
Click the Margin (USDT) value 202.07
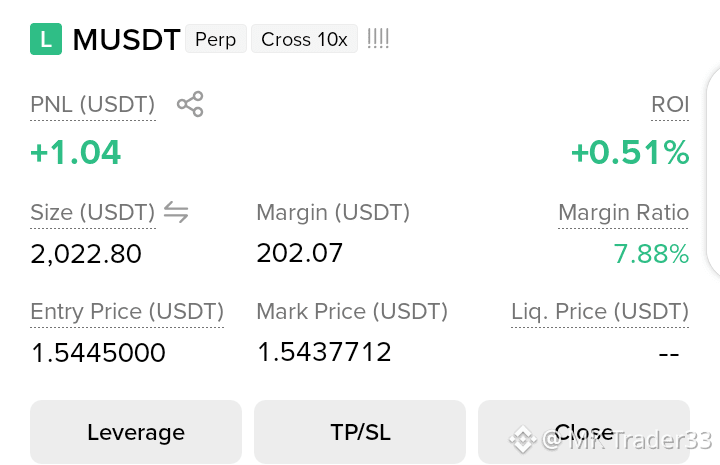[x=299, y=253]
